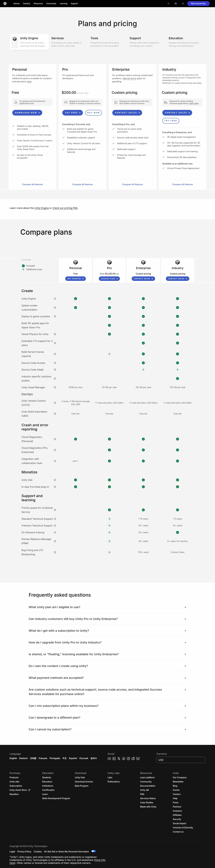Visit Unity's LinkedIn page icon
This screenshot has width=215, height=868.
tap(114, 758)
